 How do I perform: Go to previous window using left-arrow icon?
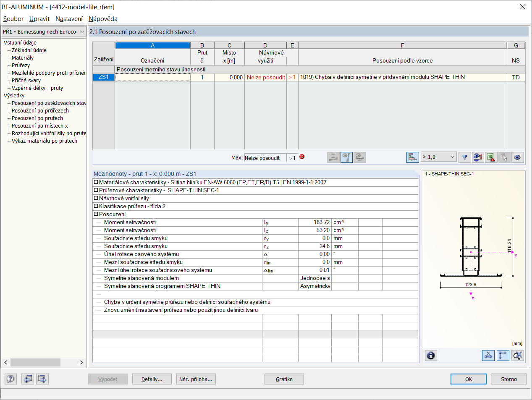[28, 379]
